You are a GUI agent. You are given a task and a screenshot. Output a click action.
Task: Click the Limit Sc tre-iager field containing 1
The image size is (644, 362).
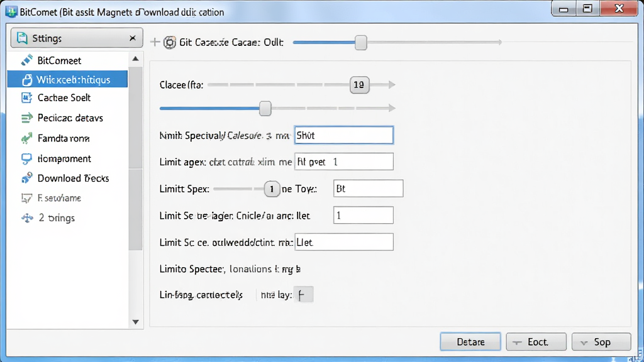tap(363, 215)
